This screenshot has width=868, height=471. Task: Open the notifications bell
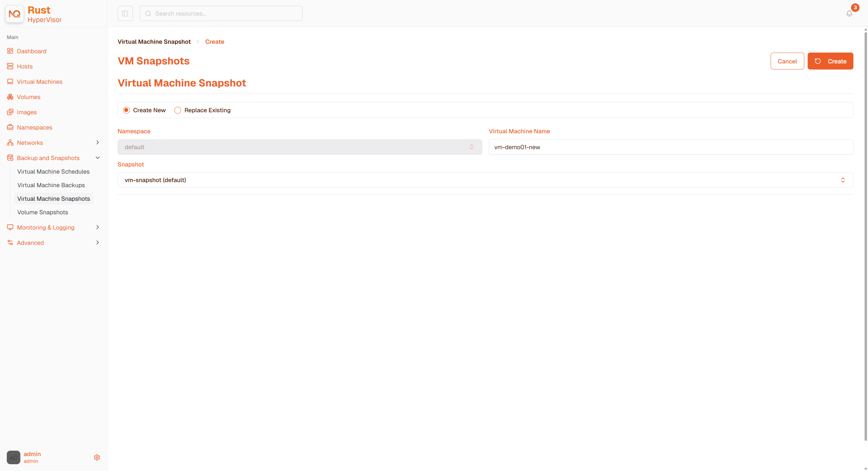[849, 14]
